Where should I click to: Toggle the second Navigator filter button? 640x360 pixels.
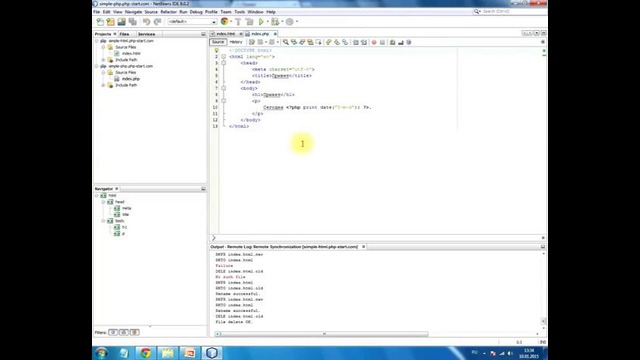[124, 332]
